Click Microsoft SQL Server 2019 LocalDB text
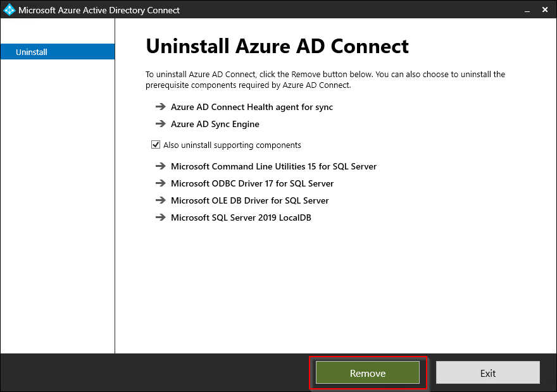557x392 pixels. point(241,217)
